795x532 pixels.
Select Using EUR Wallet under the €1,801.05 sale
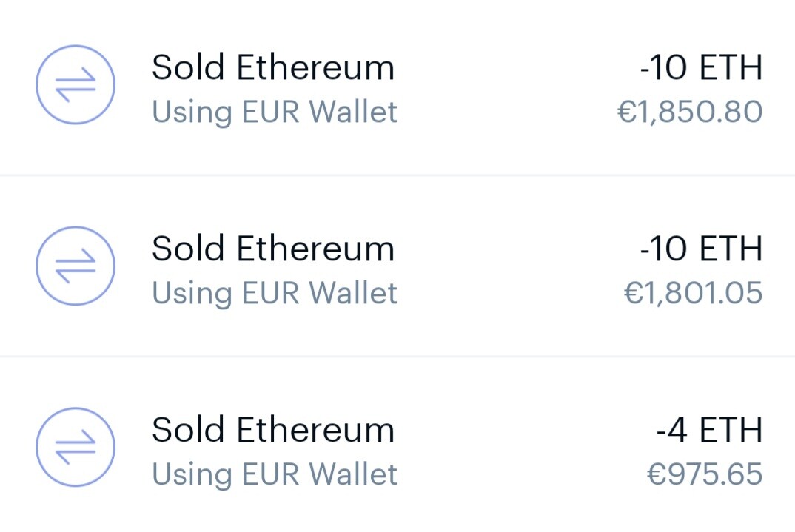tap(275, 294)
